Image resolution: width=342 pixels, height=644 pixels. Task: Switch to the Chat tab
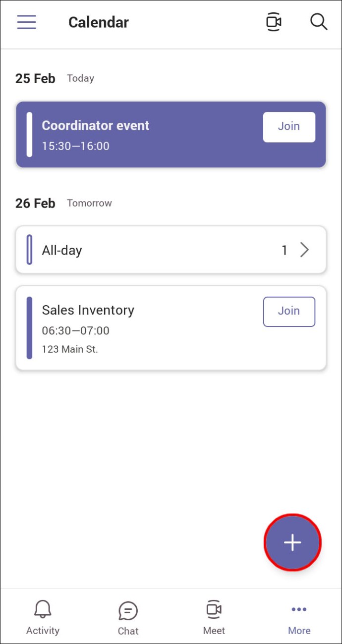[128, 617]
